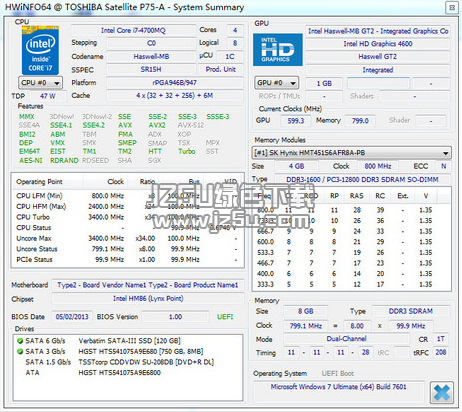Click the BIOS date 05/02/2013
The width and height of the screenshot is (462, 412).
(72, 317)
